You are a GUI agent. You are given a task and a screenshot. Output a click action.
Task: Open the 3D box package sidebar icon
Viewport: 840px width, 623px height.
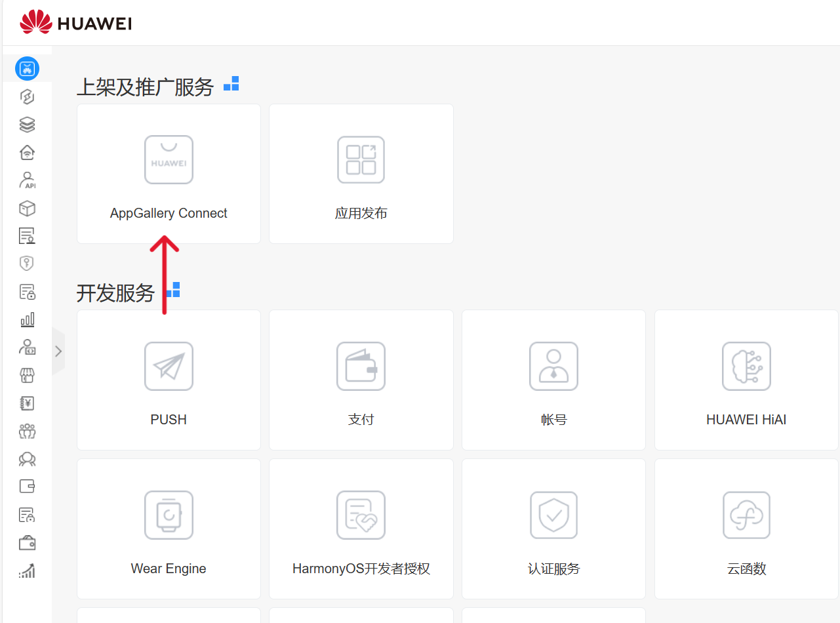(x=27, y=209)
